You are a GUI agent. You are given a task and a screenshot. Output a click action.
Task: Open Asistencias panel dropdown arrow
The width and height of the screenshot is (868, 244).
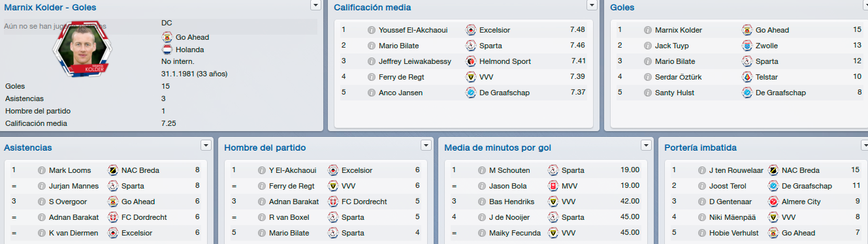pos(206,145)
